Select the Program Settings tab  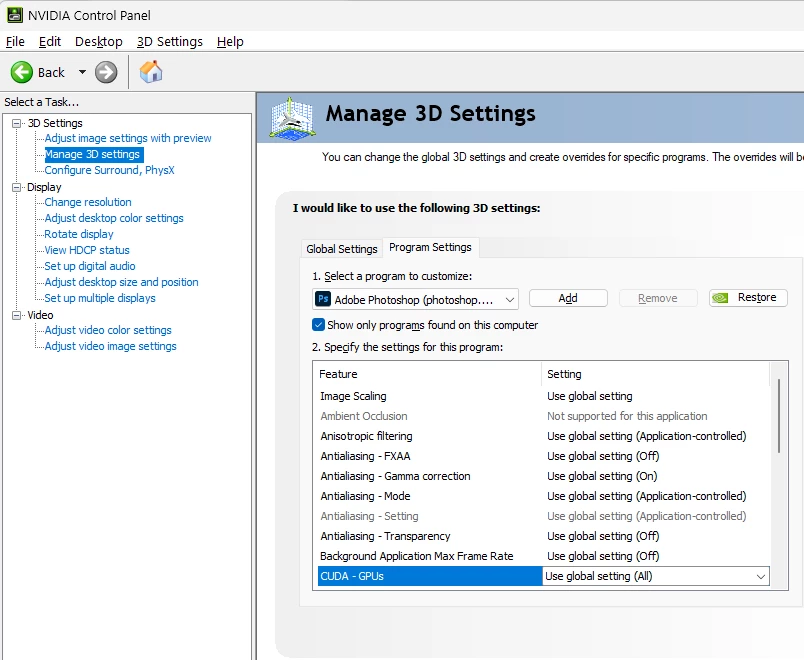(430, 247)
